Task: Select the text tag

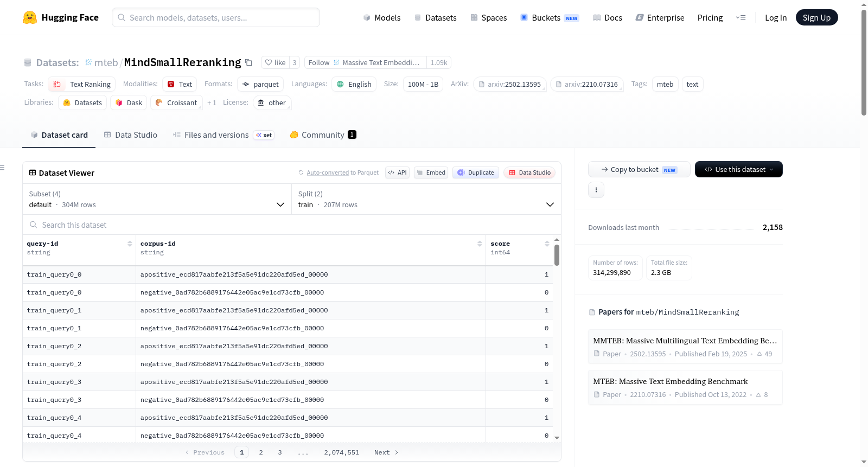Action: pos(692,84)
